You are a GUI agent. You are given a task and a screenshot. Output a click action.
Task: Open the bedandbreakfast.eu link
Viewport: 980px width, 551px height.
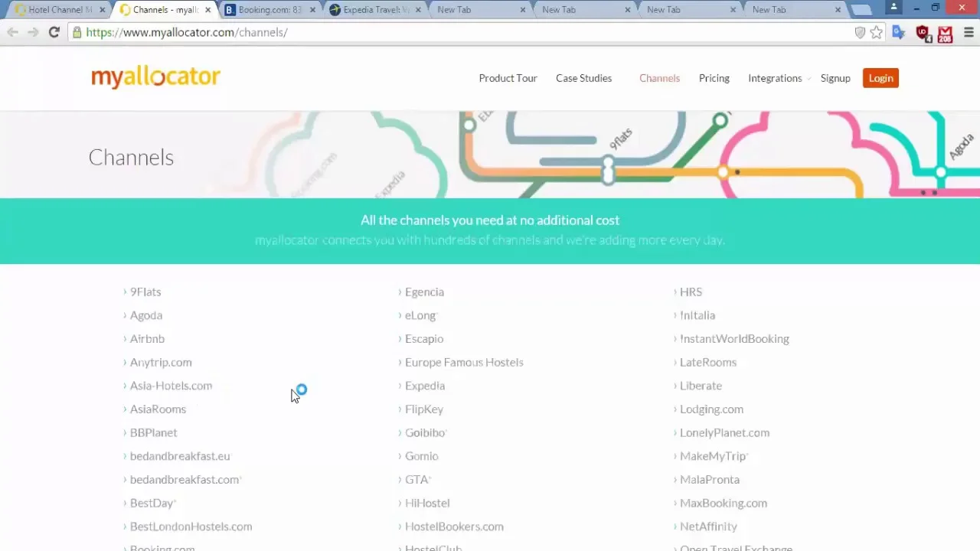point(180,456)
